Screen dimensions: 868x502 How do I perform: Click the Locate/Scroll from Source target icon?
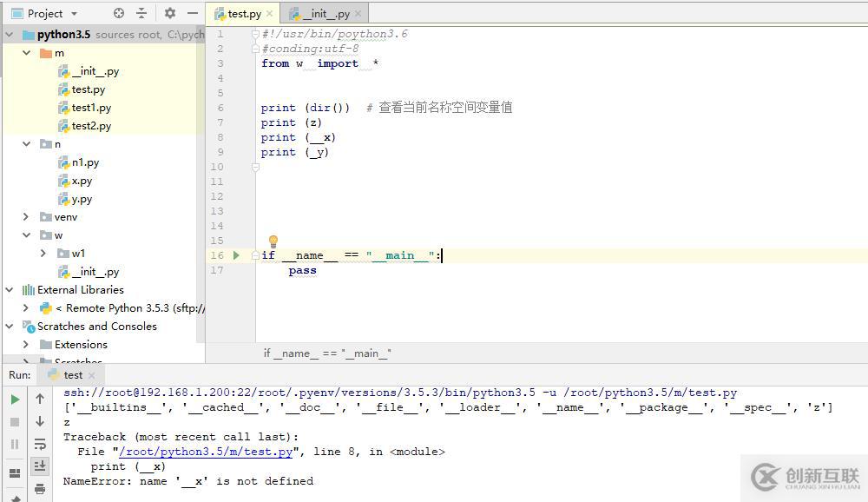coord(119,13)
